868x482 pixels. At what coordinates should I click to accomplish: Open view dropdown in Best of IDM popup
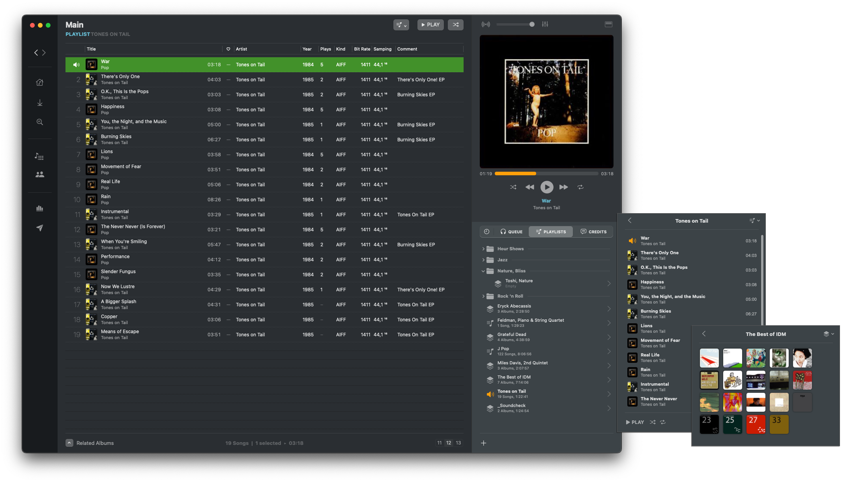[829, 334]
